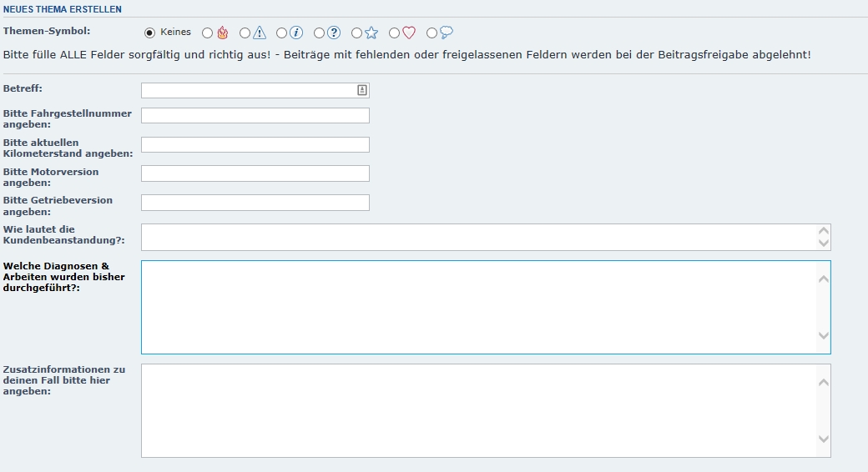Hit down arrow in Zusatzinformationen text area
This screenshot has height=472, width=868.
pyautogui.click(x=824, y=439)
